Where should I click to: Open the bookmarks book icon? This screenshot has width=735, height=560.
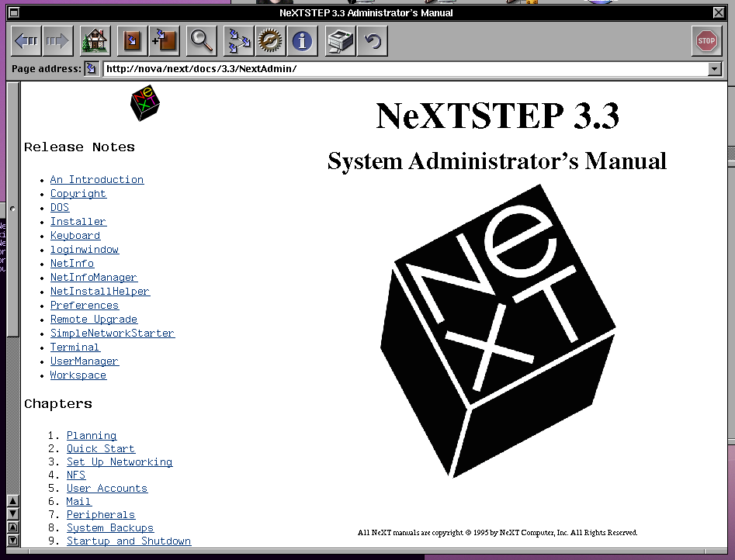132,41
